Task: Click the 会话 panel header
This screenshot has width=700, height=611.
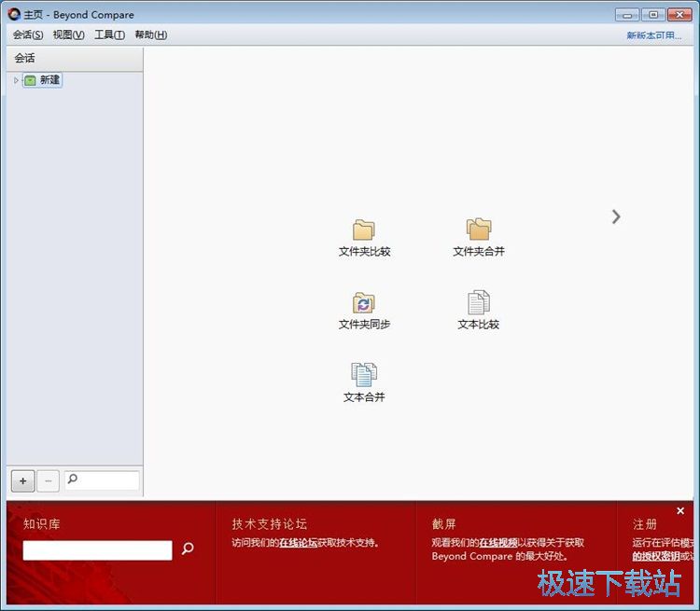Action: point(75,59)
